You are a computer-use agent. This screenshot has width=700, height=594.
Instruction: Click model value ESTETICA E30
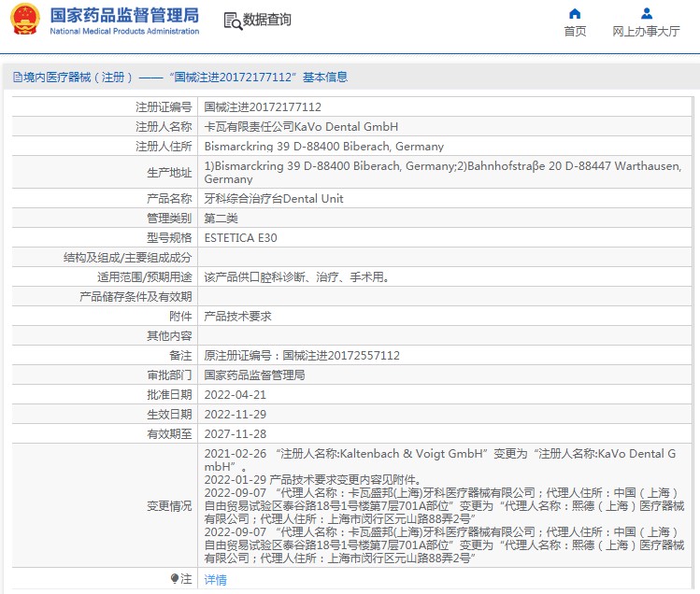pos(240,238)
